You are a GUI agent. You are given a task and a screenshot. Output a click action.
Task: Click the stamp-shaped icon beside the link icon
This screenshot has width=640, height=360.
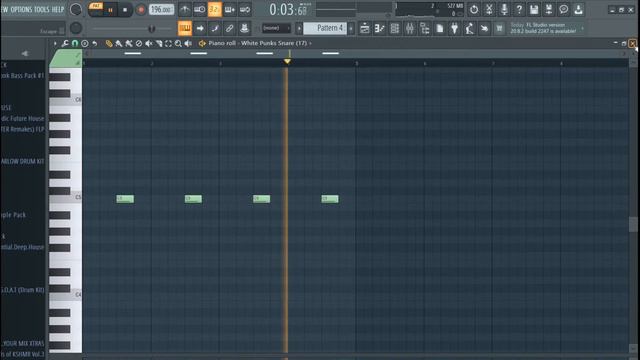tap(244, 28)
